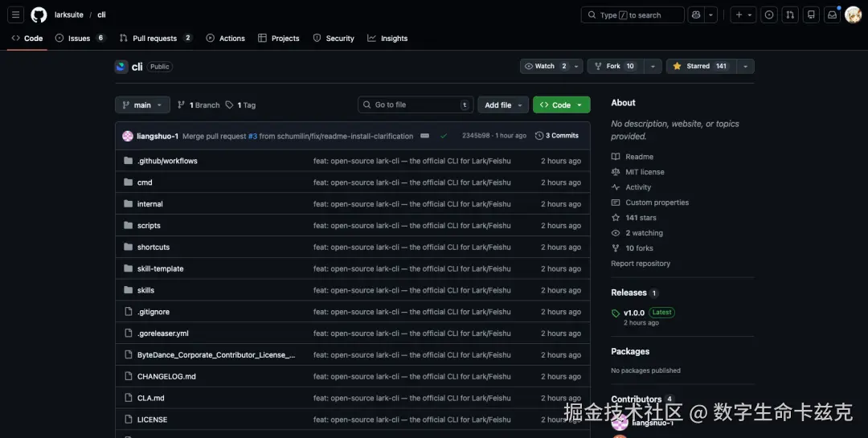Open the skills folder

(x=145, y=290)
